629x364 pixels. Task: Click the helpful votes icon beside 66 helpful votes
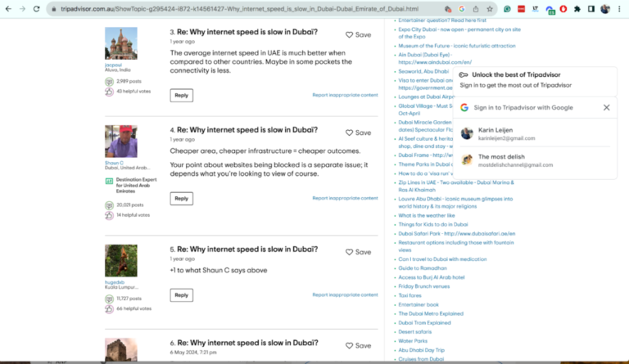pyautogui.click(x=109, y=308)
